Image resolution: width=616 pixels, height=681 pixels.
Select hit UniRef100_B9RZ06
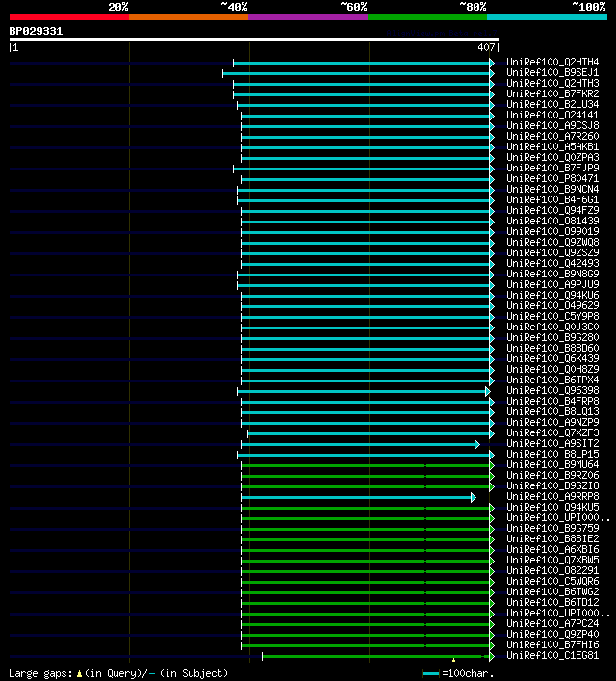click(552, 475)
